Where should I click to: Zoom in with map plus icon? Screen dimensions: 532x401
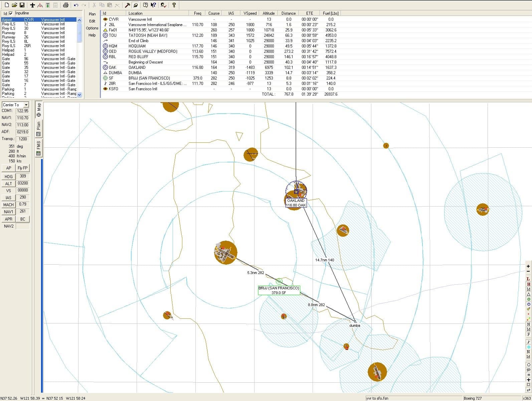pyautogui.click(x=528, y=266)
